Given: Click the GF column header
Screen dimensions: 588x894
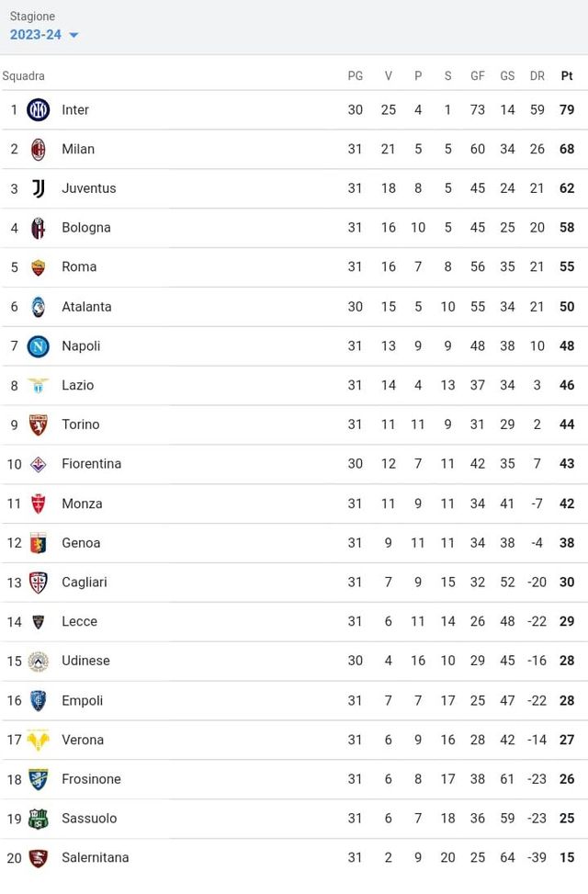Looking at the screenshot, I should click(x=478, y=76).
